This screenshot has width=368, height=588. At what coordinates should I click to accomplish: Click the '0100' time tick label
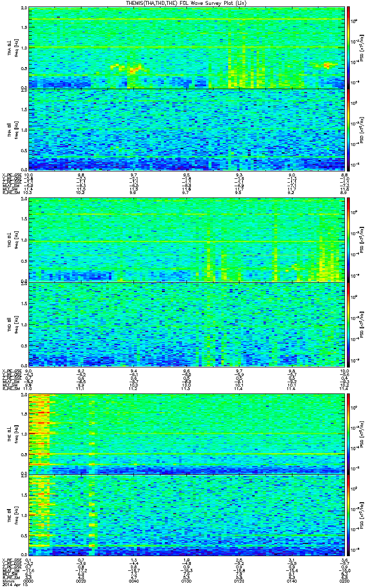coord(186,581)
